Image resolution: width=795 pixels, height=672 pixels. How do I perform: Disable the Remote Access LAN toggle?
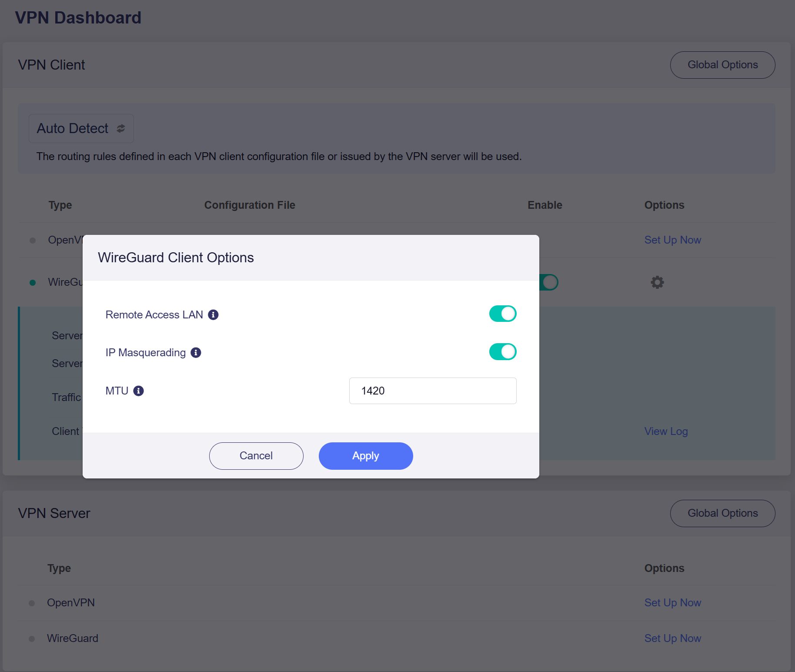(503, 314)
